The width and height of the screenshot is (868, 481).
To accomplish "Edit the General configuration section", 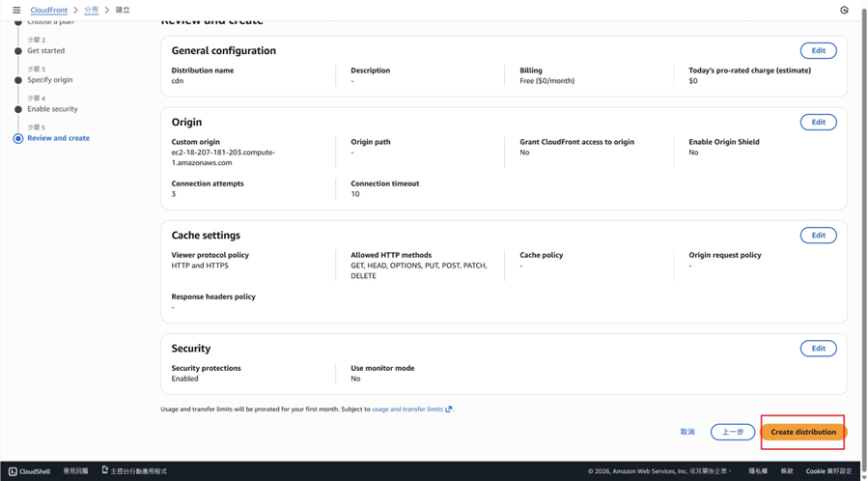I will coord(818,50).
